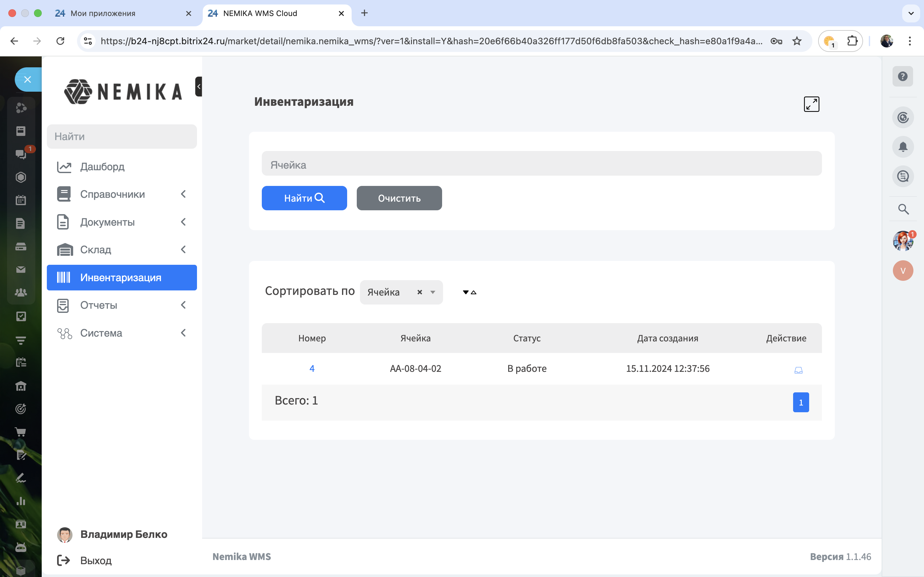The height and width of the screenshot is (577, 924).
Task: Toggle the sort direction arrows
Action: (x=469, y=292)
